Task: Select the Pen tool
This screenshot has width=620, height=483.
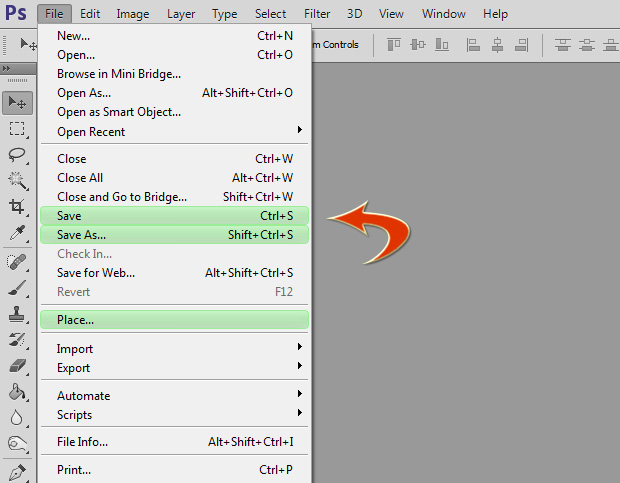Action: tap(17, 473)
